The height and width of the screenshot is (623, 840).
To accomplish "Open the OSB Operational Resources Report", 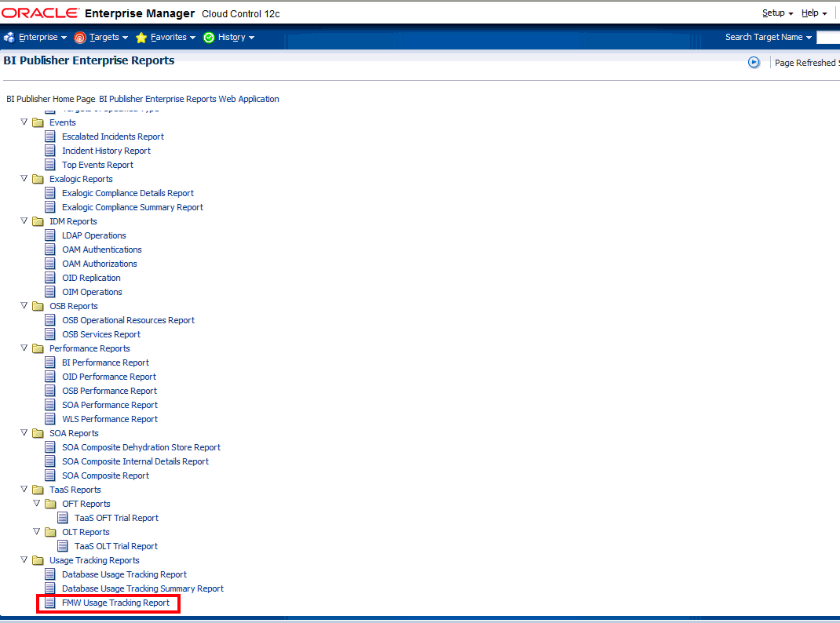I will coord(129,320).
